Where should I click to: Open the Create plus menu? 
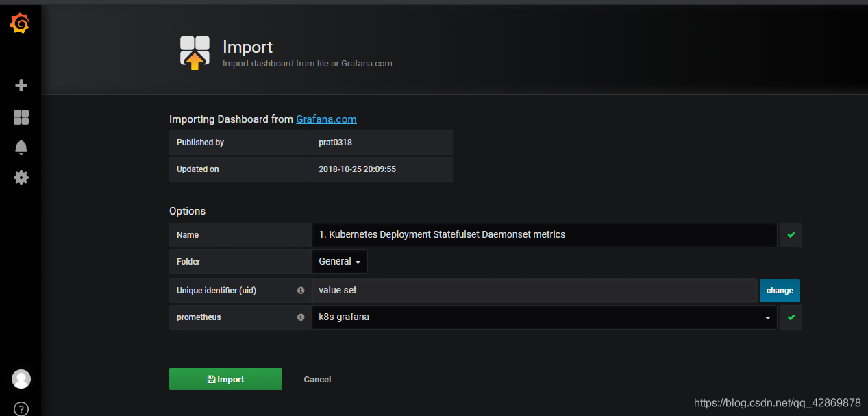21,86
